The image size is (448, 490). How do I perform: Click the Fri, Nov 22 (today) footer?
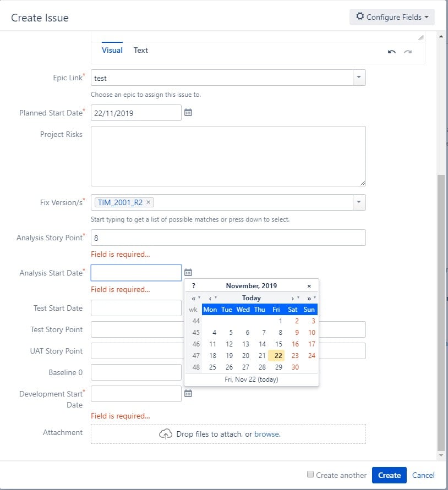click(251, 379)
